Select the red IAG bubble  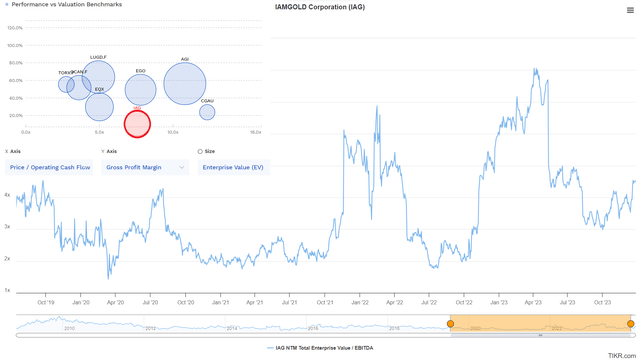[137, 124]
